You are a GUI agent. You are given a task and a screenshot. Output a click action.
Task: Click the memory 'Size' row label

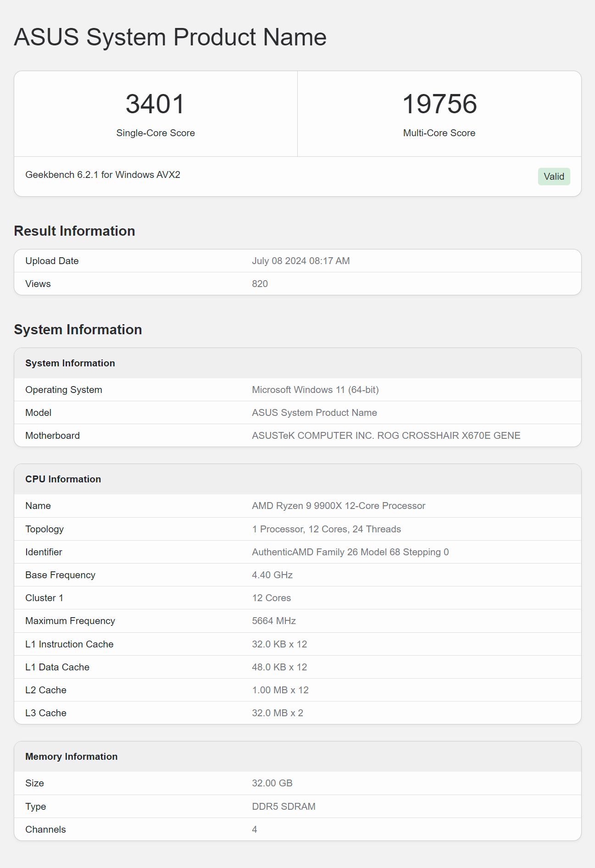click(x=34, y=783)
